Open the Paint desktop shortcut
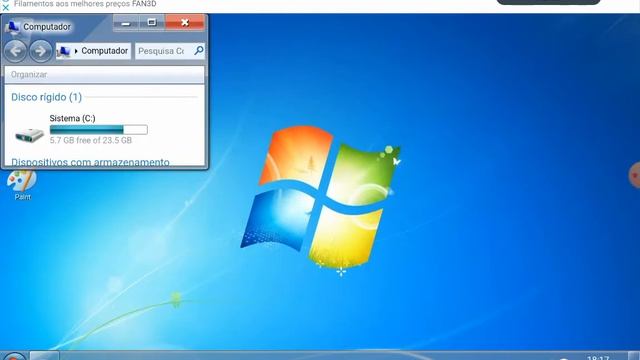This screenshot has width=640, height=360. point(22,185)
